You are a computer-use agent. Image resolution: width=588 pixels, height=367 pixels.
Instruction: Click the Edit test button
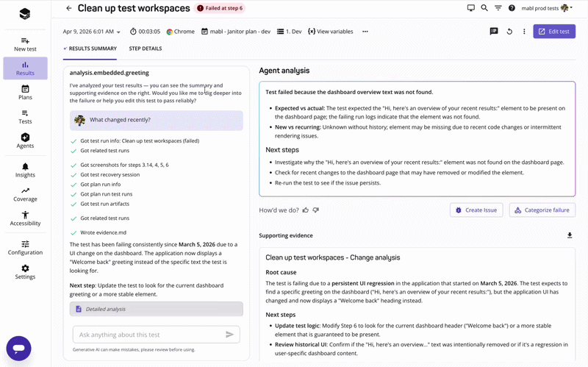pyautogui.click(x=554, y=32)
